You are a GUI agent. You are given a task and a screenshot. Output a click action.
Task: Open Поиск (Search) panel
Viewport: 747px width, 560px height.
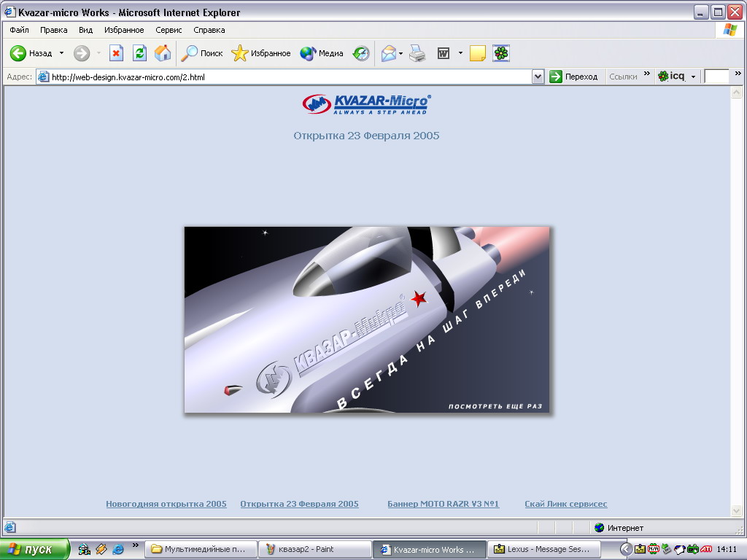202,53
